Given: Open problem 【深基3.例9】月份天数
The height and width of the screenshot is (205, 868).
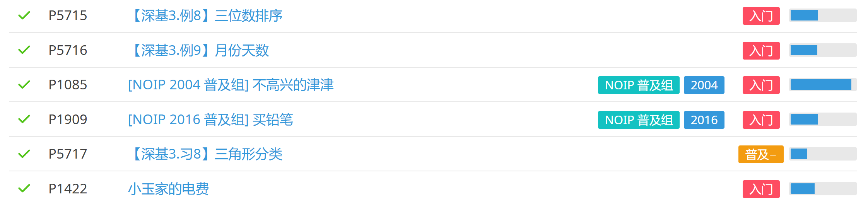Looking at the screenshot, I should tap(199, 50).
